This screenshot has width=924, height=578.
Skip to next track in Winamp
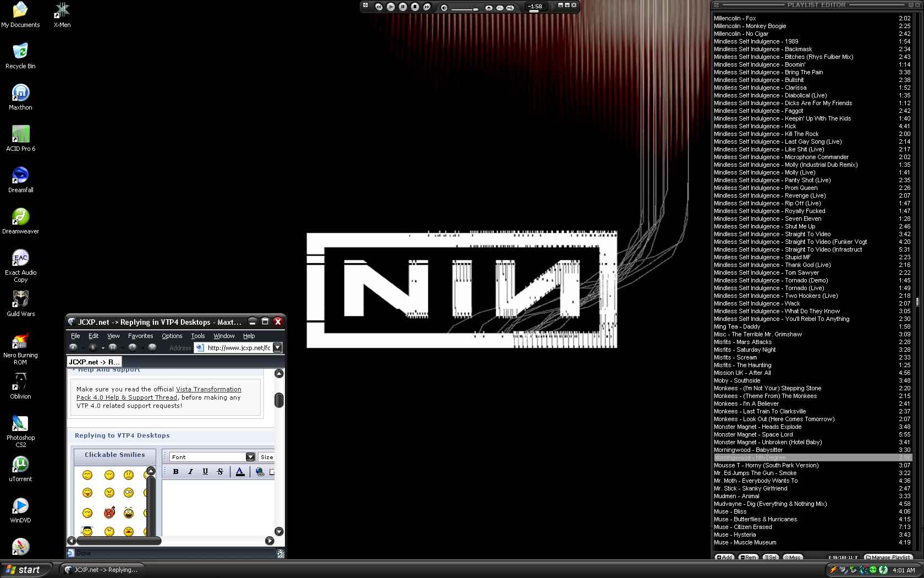pyautogui.click(x=427, y=7)
